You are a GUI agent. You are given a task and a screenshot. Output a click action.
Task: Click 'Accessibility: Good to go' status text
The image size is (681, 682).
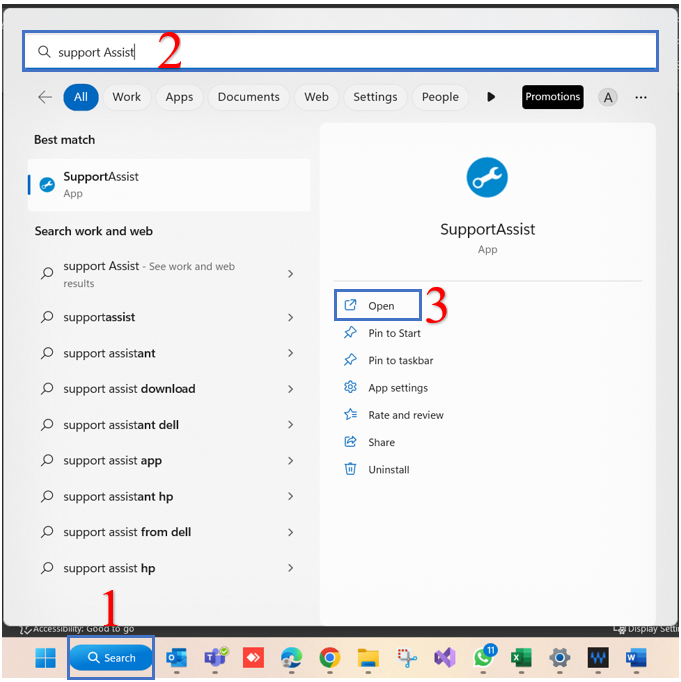pos(83,629)
